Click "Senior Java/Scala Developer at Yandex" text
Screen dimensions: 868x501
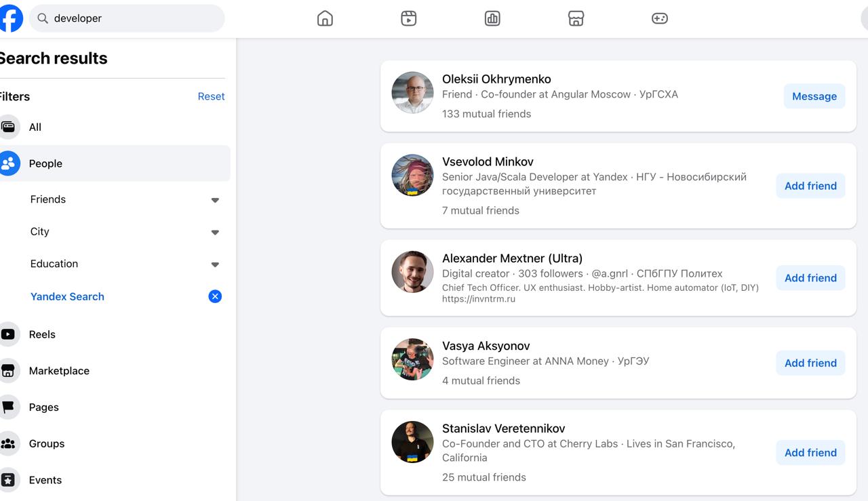[535, 177]
